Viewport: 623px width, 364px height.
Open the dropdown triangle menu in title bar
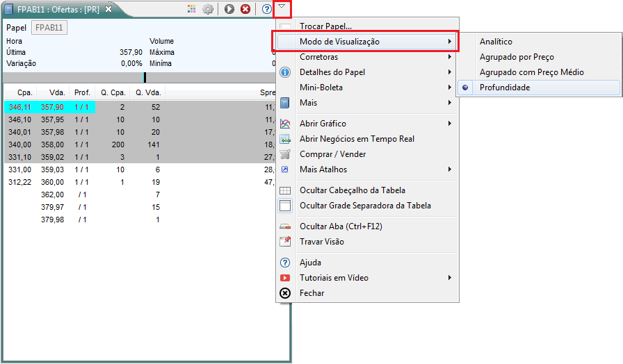(x=282, y=7)
